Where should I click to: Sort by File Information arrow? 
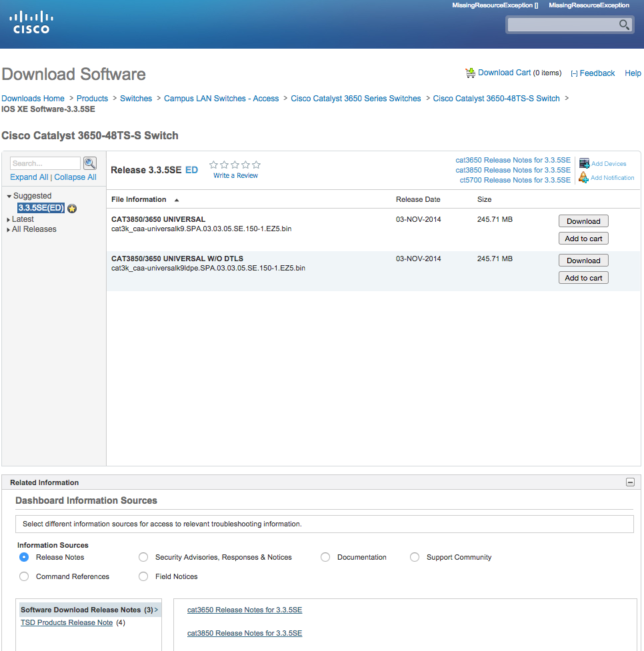click(177, 200)
